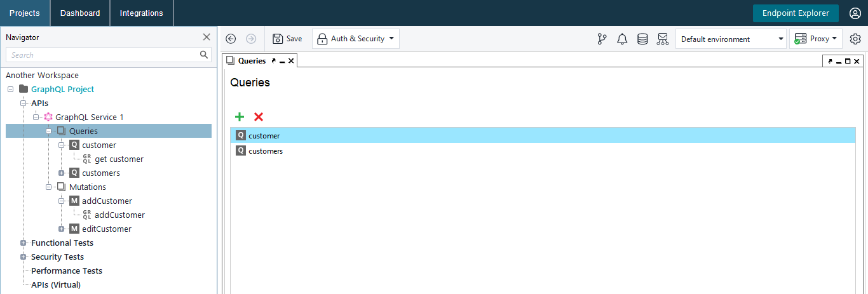Collapse the GraphQL Project node
Screen dimensions: 868x294
[10, 89]
